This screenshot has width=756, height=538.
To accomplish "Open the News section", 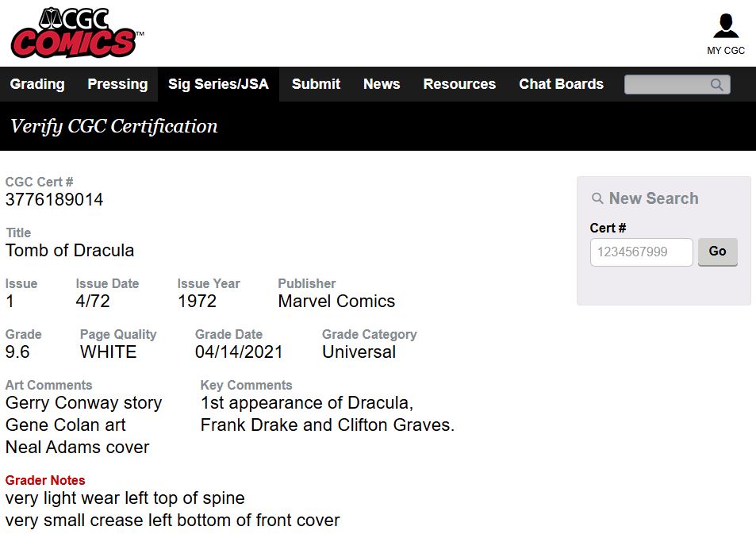I will (x=382, y=84).
